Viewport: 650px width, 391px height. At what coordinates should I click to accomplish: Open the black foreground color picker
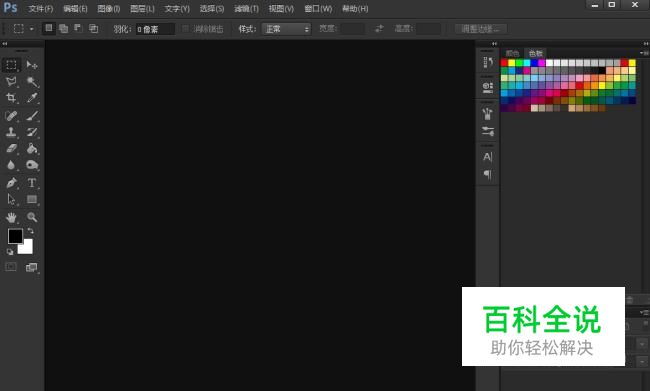tap(15, 236)
